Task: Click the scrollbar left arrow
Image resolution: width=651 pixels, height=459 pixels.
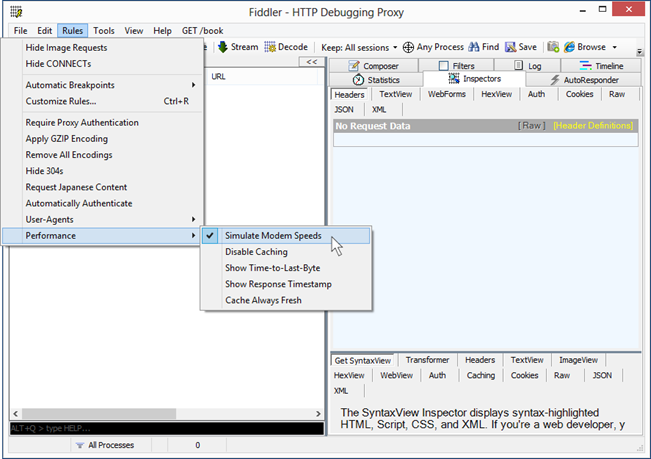Action: (15, 414)
